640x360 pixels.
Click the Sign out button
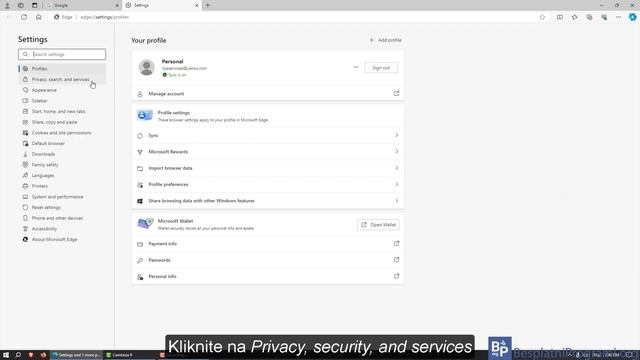pos(381,68)
